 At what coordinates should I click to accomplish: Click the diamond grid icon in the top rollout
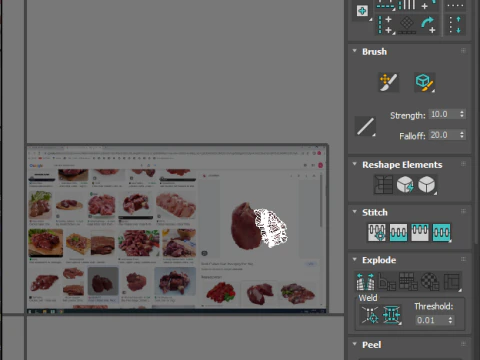tap(407, 25)
